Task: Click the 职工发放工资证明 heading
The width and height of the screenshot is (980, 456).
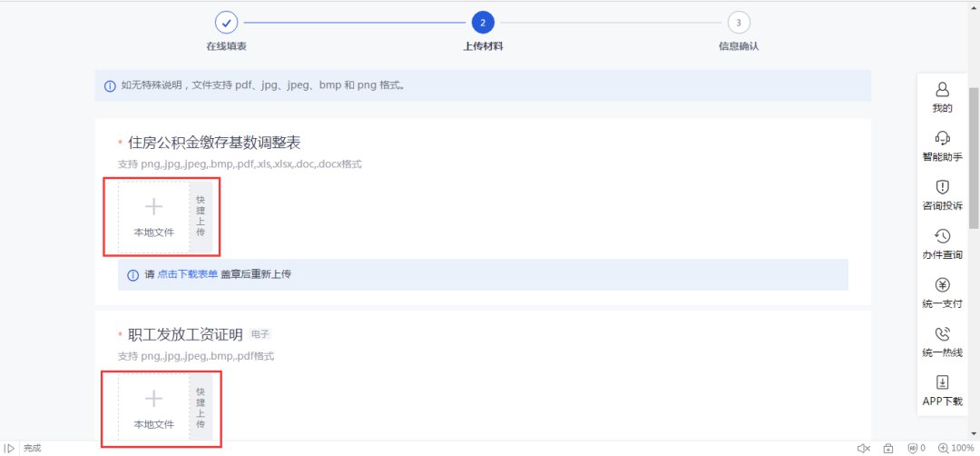Action: pos(185,335)
